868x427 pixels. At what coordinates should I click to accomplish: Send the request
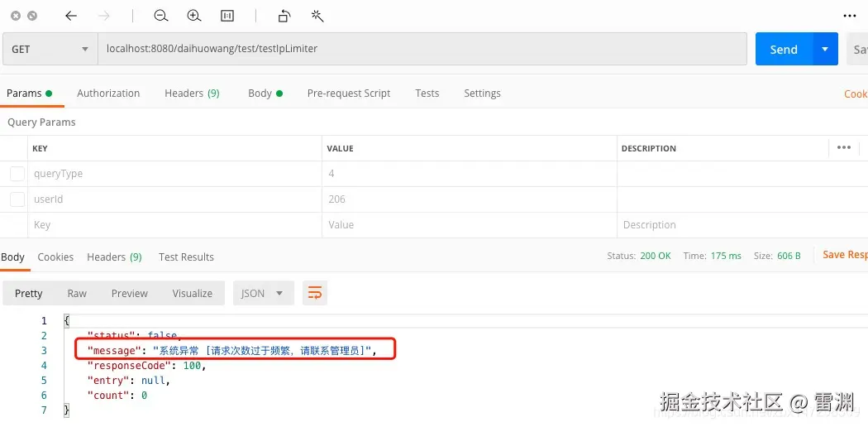[x=784, y=50]
